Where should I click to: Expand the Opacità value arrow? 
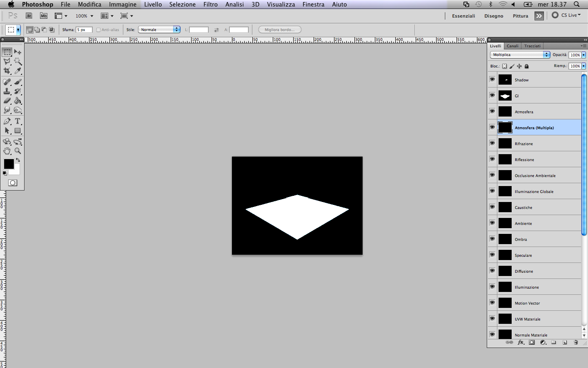tap(584, 55)
